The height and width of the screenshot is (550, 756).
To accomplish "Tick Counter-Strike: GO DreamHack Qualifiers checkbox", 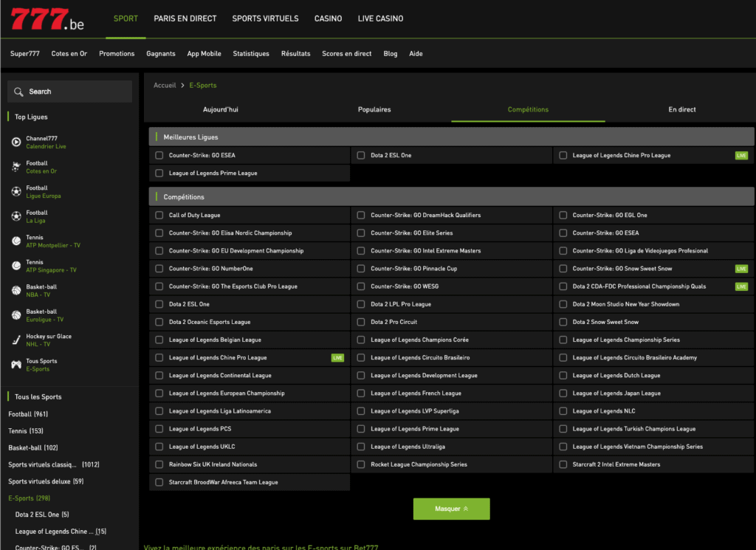I will (360, 215).
